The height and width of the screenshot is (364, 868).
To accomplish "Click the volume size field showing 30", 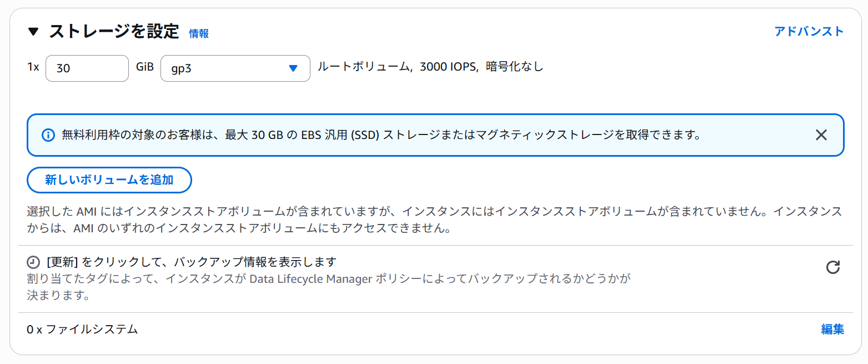I will [x=87, y=68].
